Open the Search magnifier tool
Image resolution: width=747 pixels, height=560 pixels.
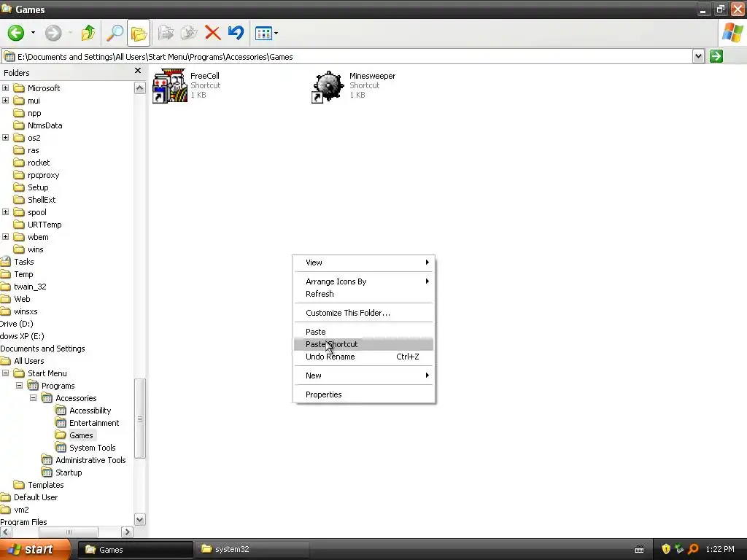coord(115,33)
